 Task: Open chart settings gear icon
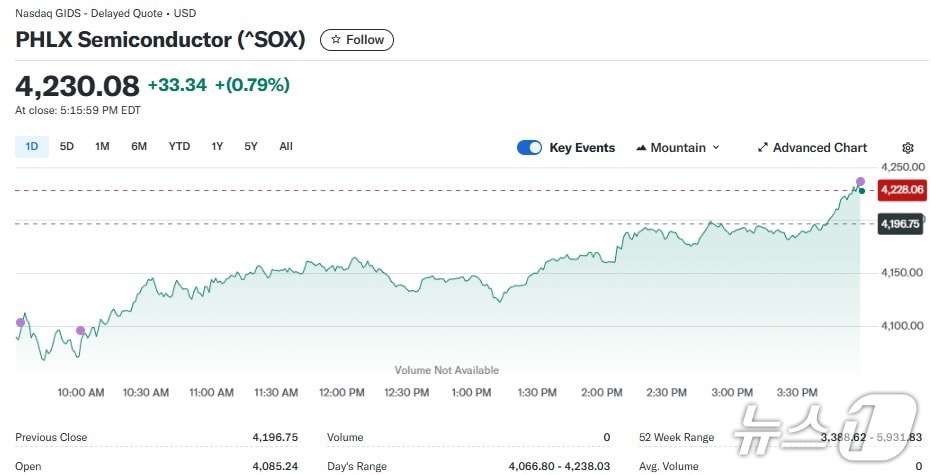coord(908,148)
